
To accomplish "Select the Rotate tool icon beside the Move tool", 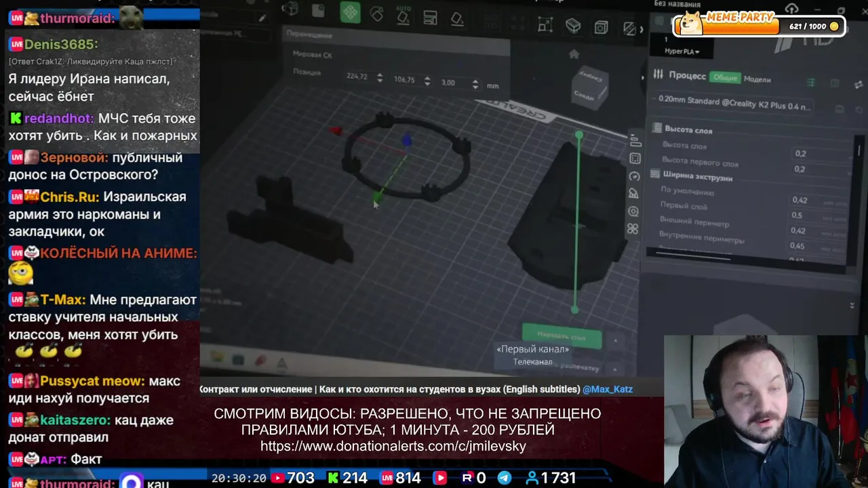I will pyautogui.click(x=376, y=14).
